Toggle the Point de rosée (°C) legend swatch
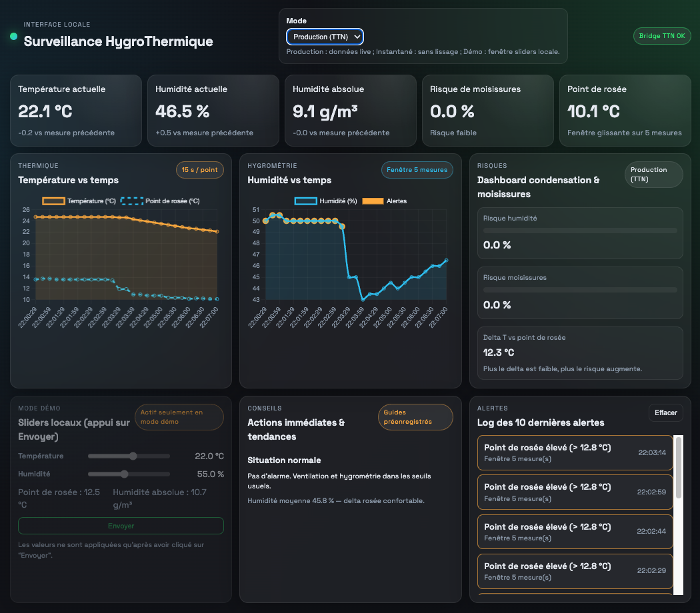The image size is (700, 613). click(x=132, y=201)
